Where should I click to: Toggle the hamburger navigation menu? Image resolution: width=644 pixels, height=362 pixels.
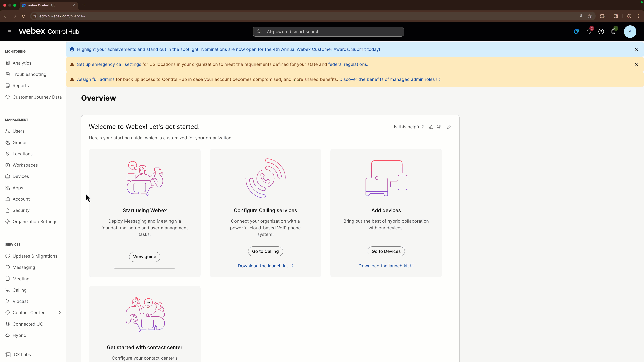tap(9, 32)
